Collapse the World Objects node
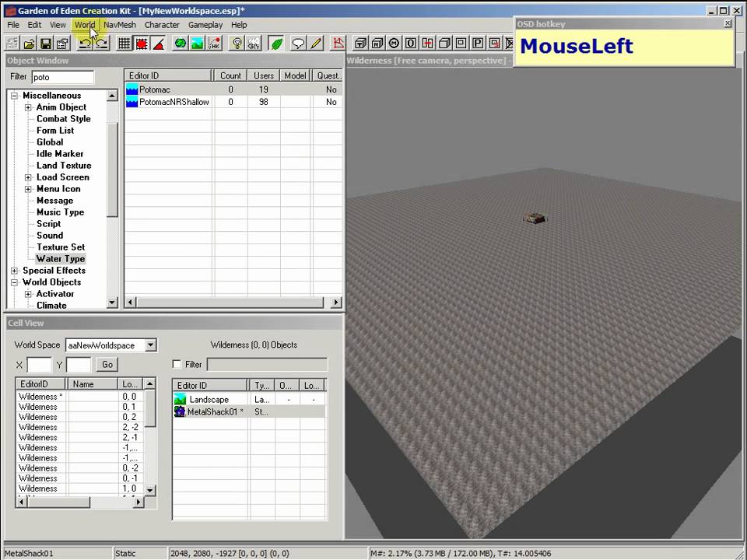747x560 pixels. point(14,282)
